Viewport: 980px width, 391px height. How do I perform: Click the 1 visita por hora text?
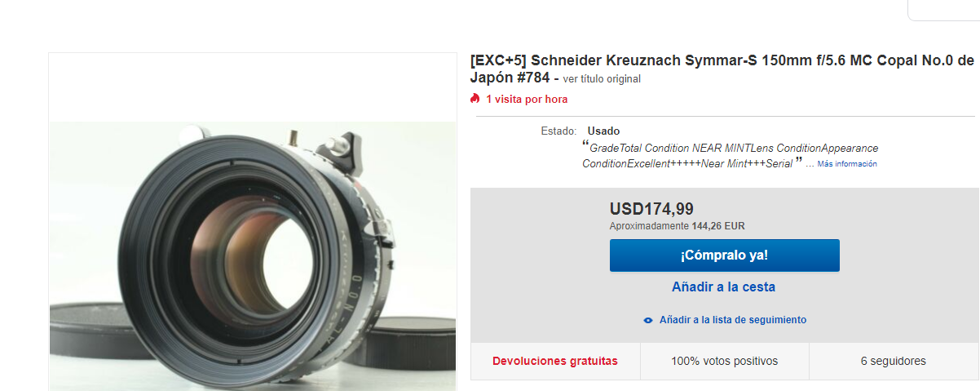coord(527,99)
